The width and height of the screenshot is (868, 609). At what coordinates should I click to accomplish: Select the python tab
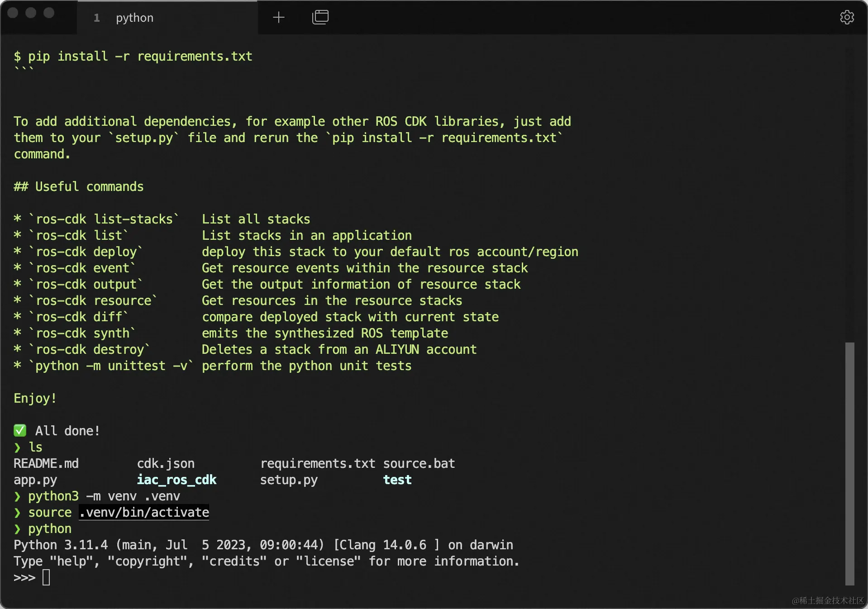(167, 18)
